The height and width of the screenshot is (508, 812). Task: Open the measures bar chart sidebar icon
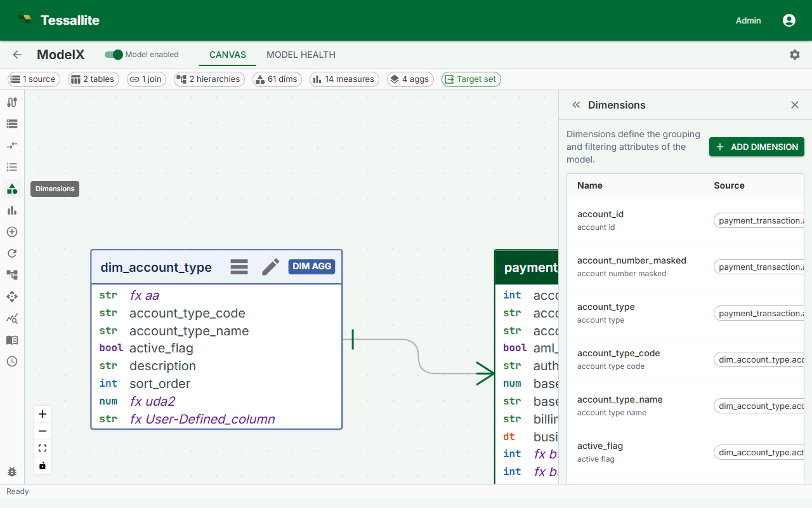click(x=12, y=210)
